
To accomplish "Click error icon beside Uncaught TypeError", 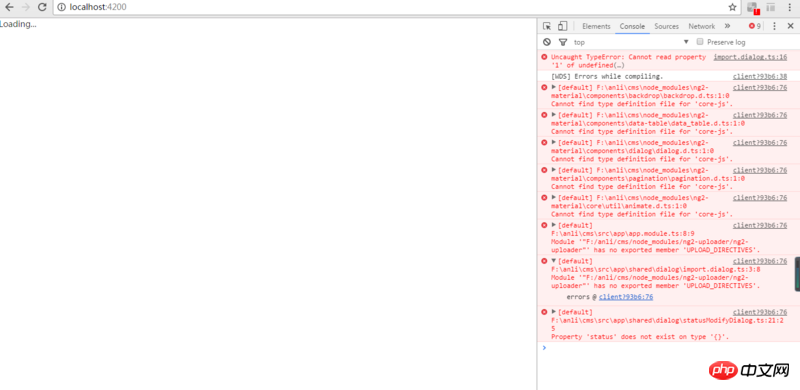I will [x=544, y=57].
